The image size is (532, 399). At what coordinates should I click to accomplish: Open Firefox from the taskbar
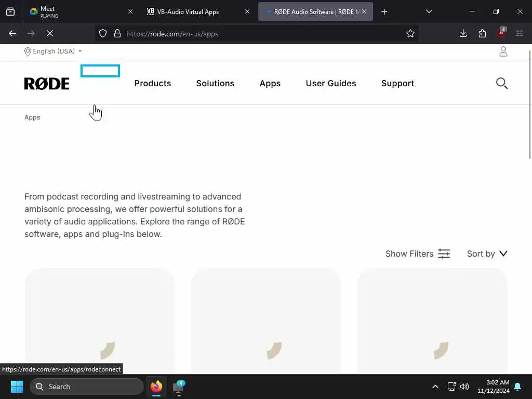(156, 387)
